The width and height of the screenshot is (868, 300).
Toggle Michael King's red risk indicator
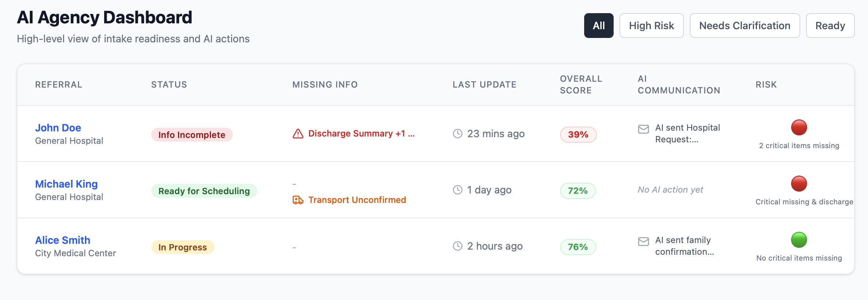(x=798, y=184)
